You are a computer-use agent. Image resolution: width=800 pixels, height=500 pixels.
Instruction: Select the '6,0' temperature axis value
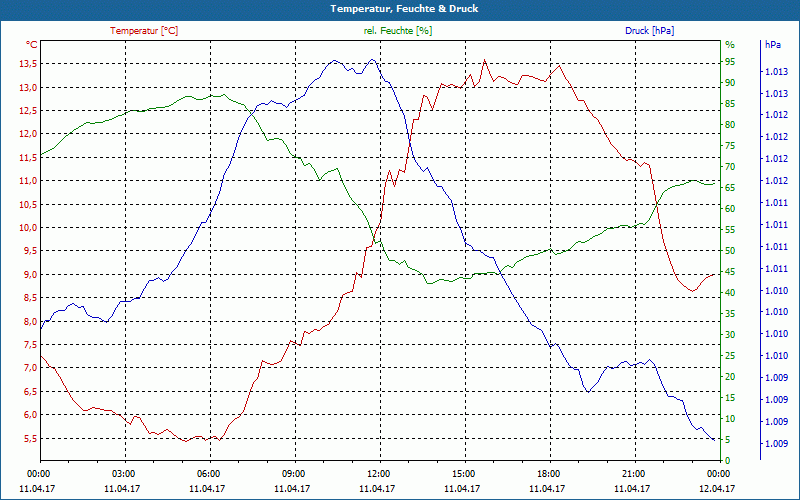pos(30,415)
